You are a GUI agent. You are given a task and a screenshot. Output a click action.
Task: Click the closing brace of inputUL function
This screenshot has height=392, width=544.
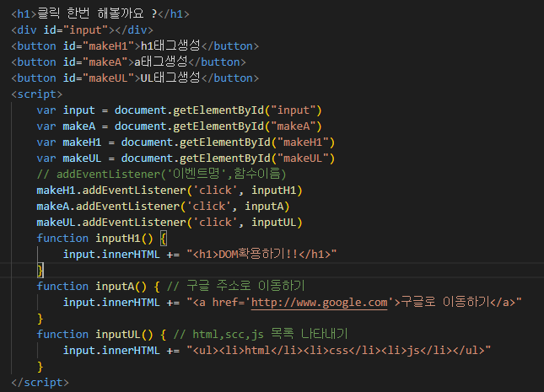40,367
